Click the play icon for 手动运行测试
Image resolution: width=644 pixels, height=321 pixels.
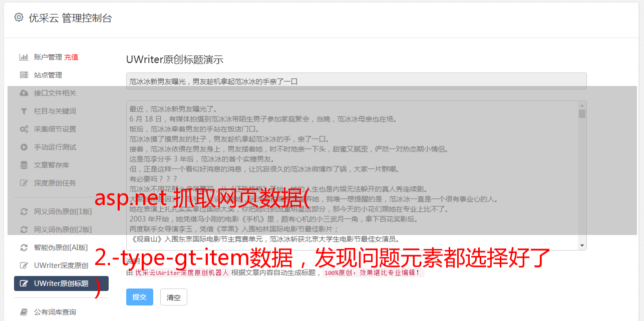coord(24,147)
